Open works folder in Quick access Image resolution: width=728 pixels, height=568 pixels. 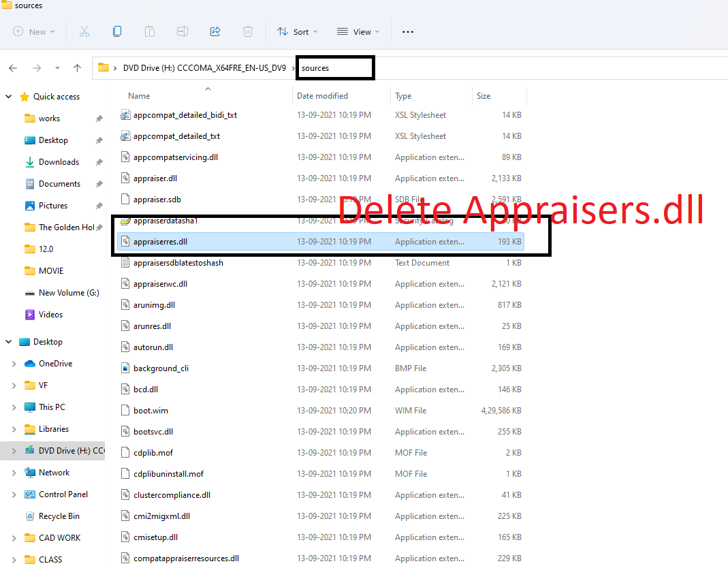click(x=49, y=119)
